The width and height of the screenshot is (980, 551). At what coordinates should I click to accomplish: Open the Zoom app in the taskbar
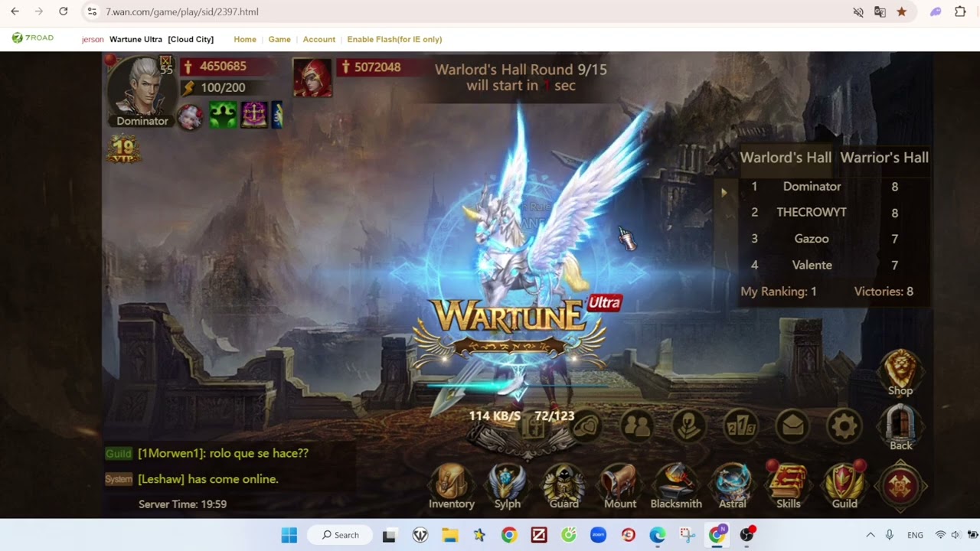click(x=598, y=535)
